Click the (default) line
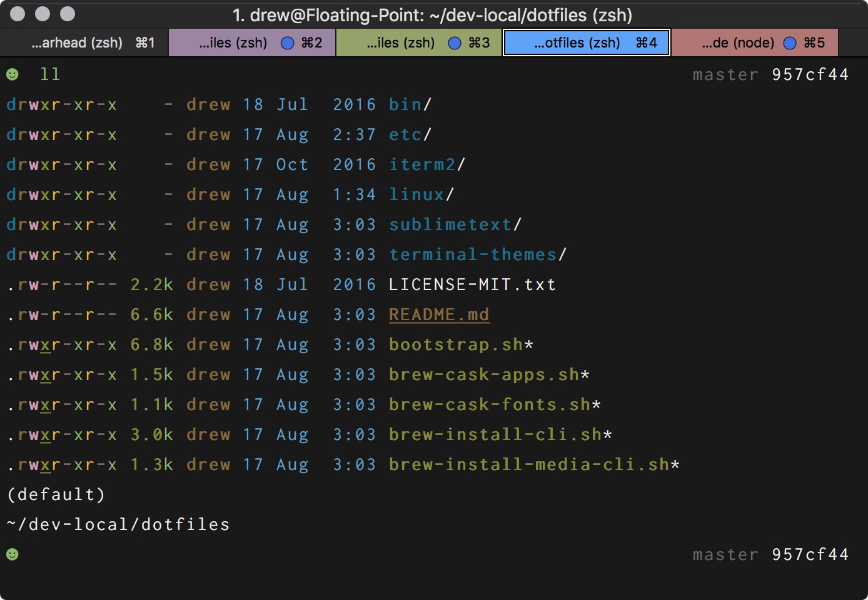Screen dimensions: 868x600 tap(56, 494)
